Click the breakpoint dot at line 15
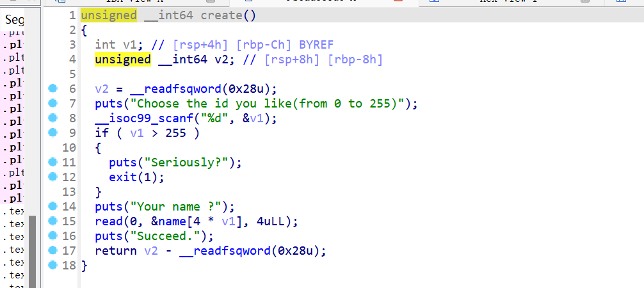Image resolution: width=644 pixels, height=288 pixels. coord(53,221)
